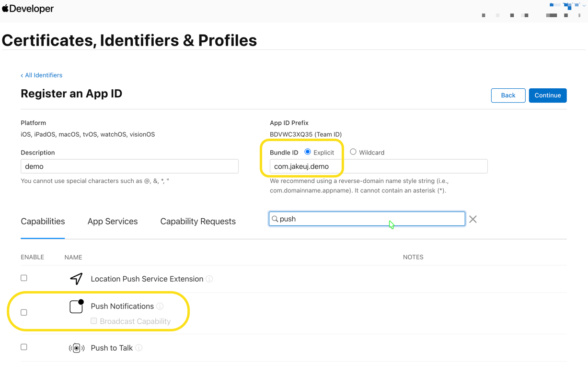Image resolution: width=588 pixels, height=366 pixels.
Task: Open the Capability Requests tab
Action: coord(198,222)
